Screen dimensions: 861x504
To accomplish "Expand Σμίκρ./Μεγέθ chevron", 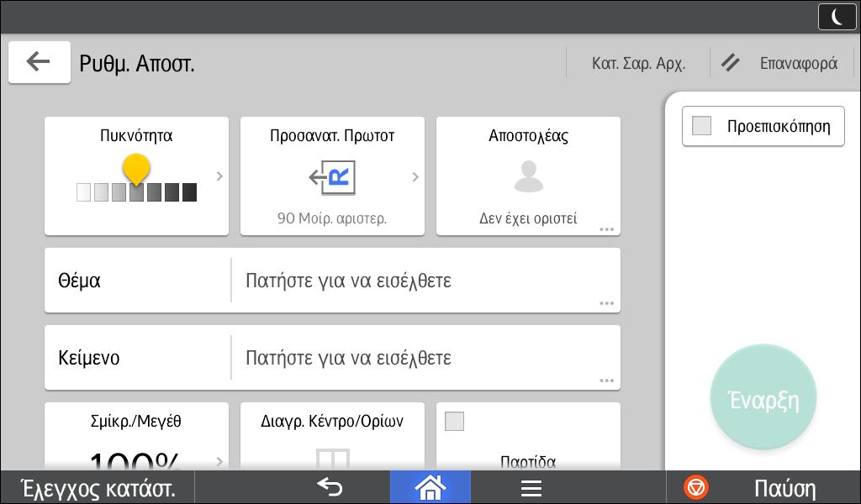I will click(x=219, y=462).
